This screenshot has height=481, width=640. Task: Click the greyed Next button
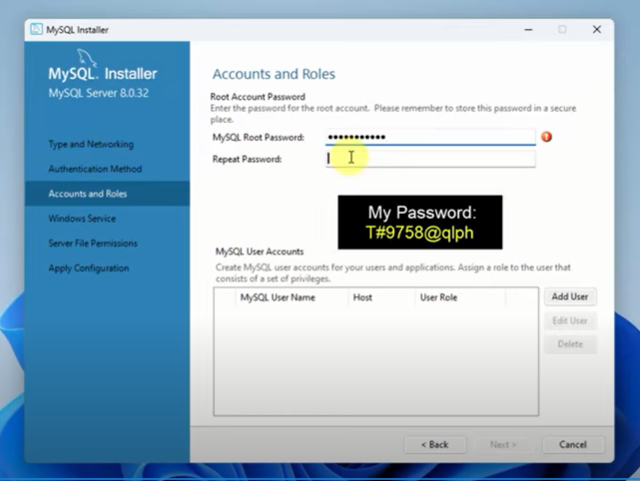503,445
